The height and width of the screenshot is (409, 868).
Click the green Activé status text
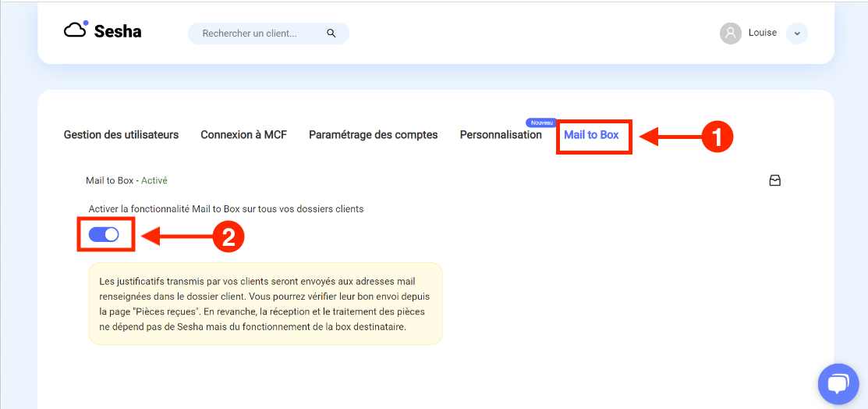point(154,180)
